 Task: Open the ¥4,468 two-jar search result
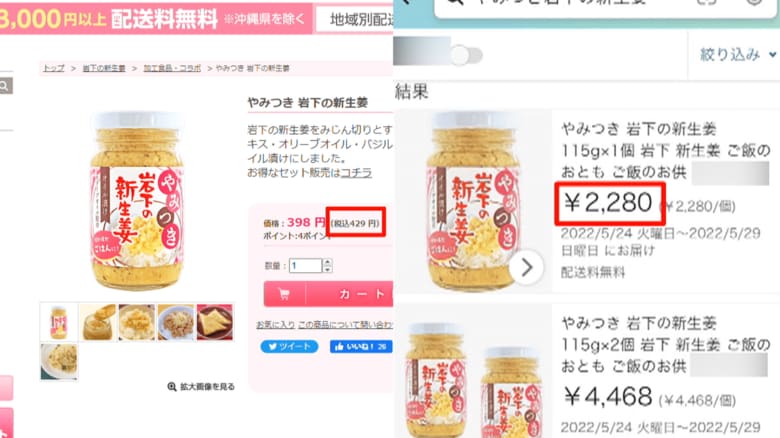pyautogui.click(x=586, y=371)
